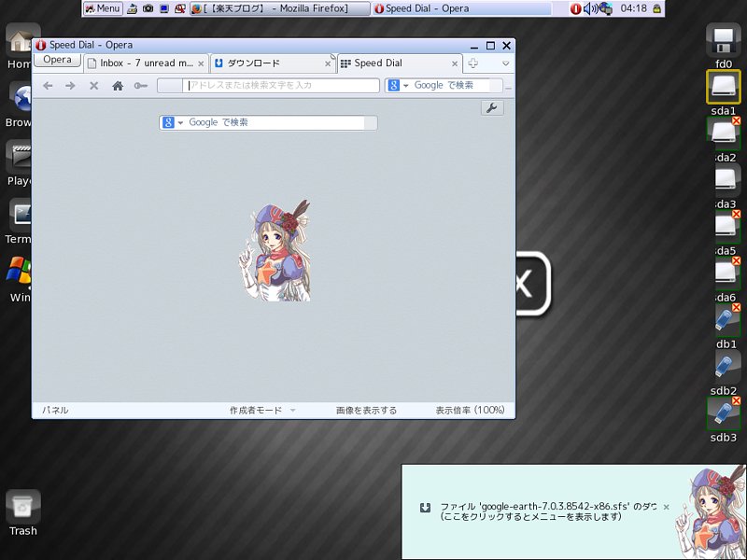Click 画像を表示する in status bar
Viewport: 747px width, 560px height.
pos(366,410)
